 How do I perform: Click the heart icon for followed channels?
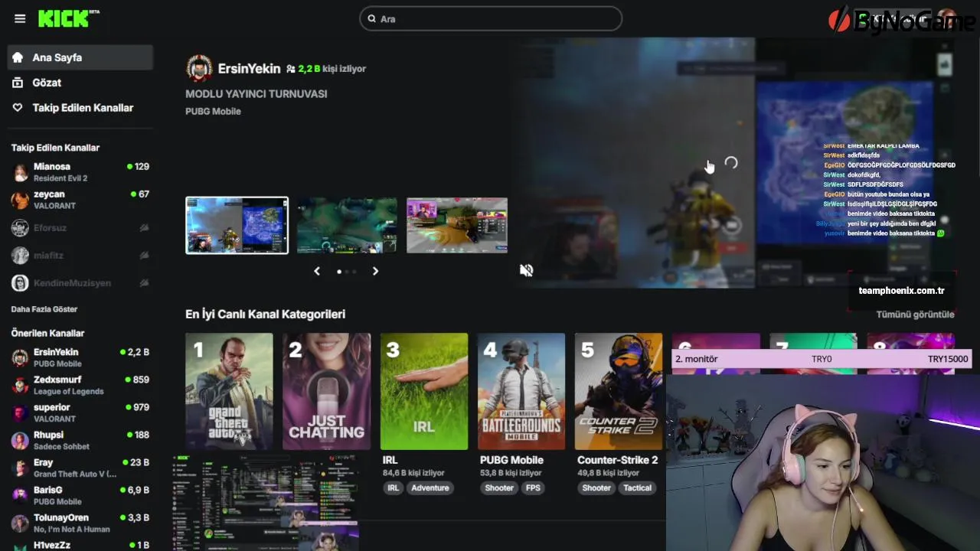coord(18,108)
